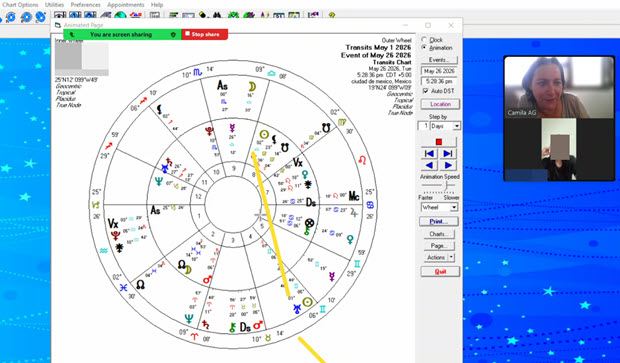Select the Animation radio button
620x363 pixels.
click(x=424, y=47)
